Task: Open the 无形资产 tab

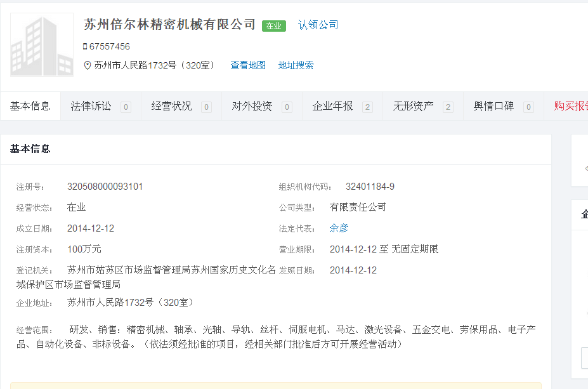Action: click(x=413, y=106)
